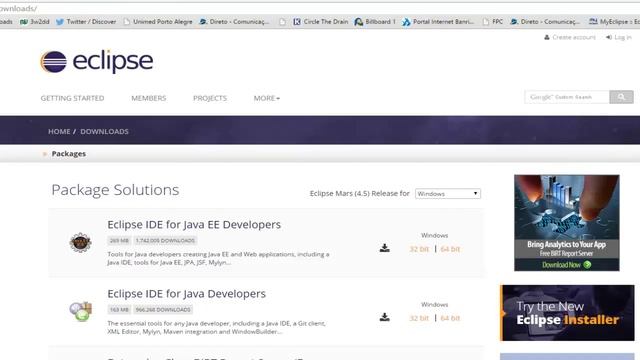Click the 269 MB size badge
Viewport: 640px width, 360px height.
pos(119,241)
